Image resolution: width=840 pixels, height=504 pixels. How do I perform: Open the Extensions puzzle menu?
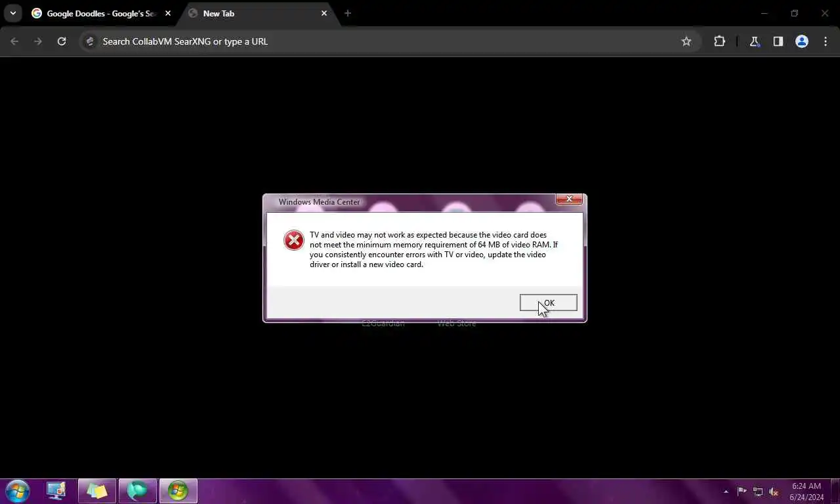(720, 41)
